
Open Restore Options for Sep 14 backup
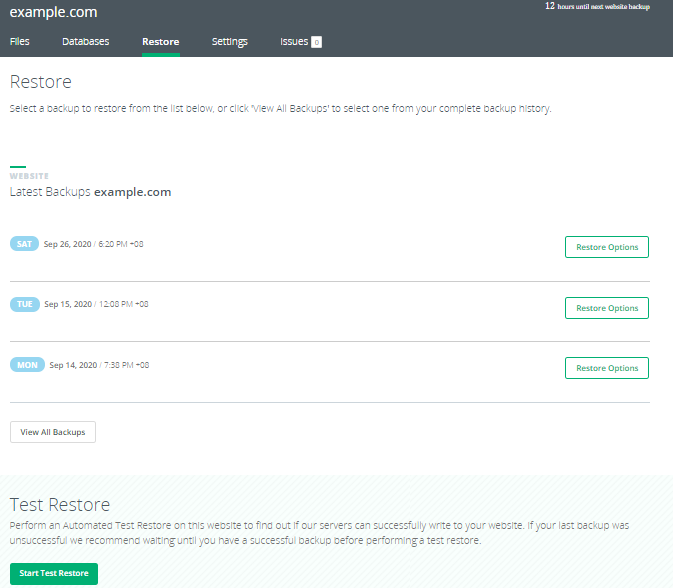[607, 368]
